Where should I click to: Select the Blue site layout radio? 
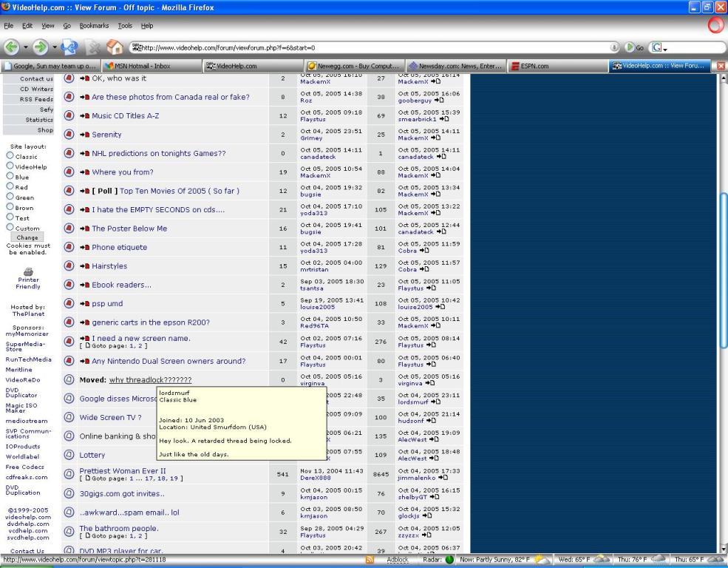click(10, 175)
